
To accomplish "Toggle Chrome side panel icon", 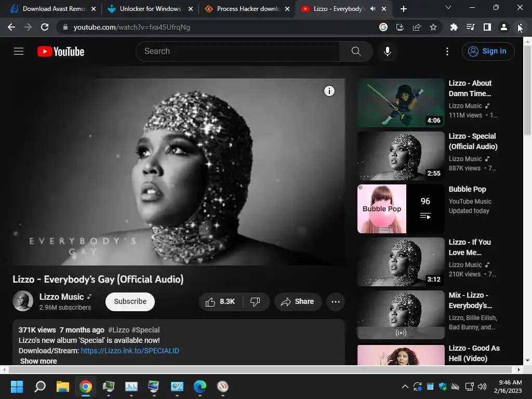I will pos(487,27).
